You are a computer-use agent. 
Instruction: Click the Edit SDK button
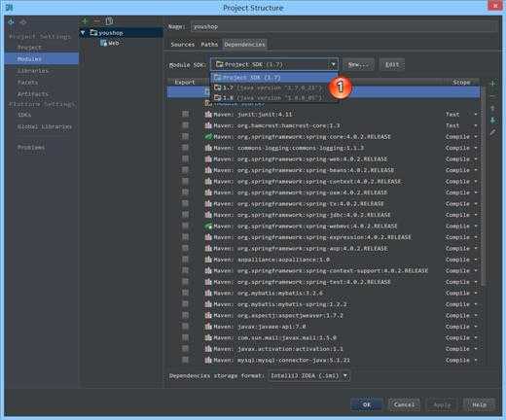click(x=392, y=64)
